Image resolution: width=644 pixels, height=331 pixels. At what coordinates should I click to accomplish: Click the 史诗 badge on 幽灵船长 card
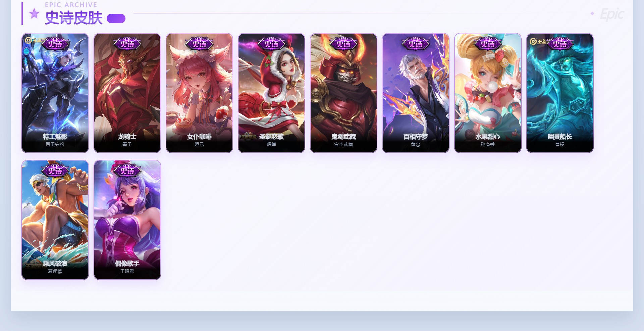point(560,44)
